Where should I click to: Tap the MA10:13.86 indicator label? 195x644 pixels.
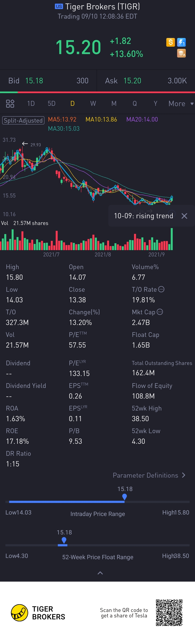(101, 119)
